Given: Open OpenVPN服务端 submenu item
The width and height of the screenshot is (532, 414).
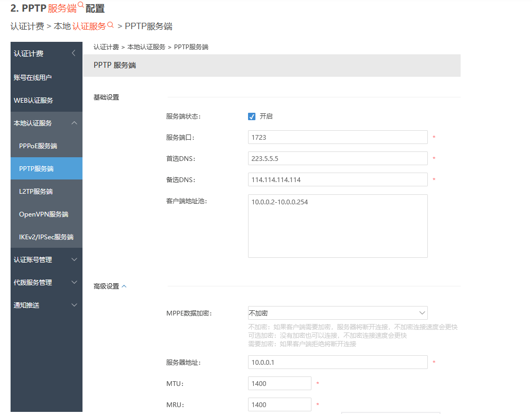Looking at the screenshot, I should pyautogui.click(x=47, y=214).
